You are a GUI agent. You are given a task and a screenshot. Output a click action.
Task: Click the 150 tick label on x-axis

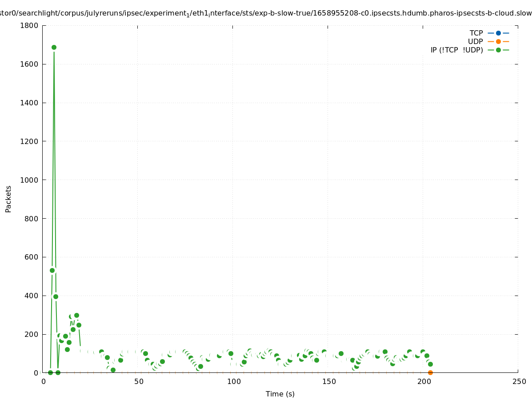pyautogui.click(x=328, y=382)
